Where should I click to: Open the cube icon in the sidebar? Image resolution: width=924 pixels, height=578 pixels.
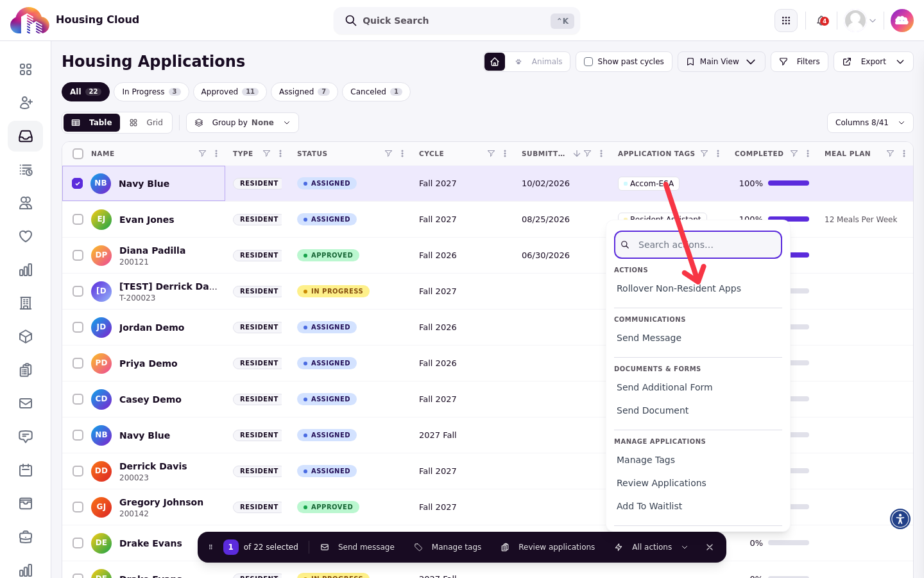26,337
